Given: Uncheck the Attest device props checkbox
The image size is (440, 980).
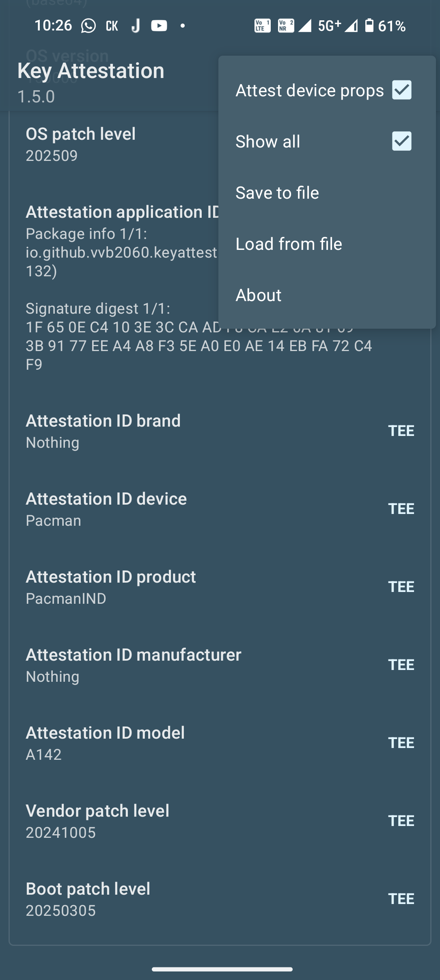Looking at the screenshot, I should pyautogui.click(x=401, y=90).
